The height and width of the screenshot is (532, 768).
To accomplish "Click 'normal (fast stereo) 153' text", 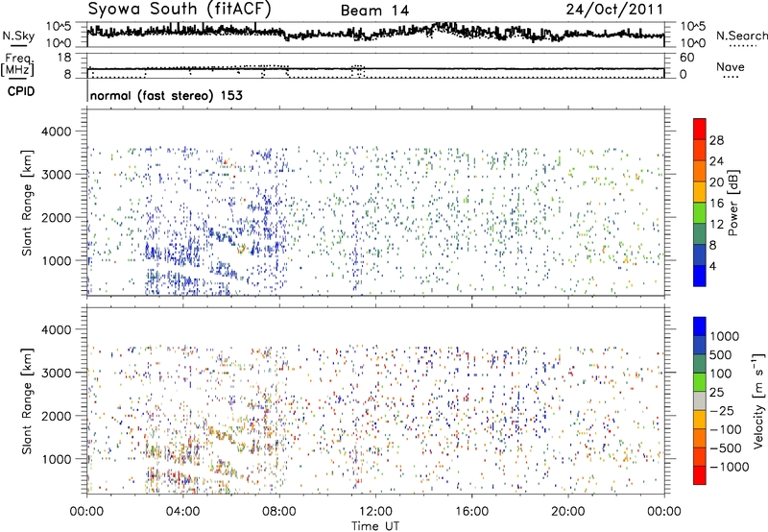I will tap(166, 95).
